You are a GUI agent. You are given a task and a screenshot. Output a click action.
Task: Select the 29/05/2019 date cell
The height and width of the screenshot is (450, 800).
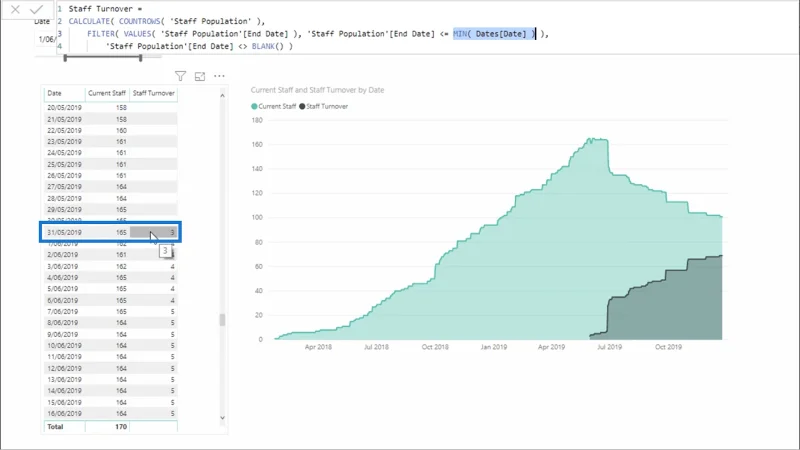pos(64,210)
